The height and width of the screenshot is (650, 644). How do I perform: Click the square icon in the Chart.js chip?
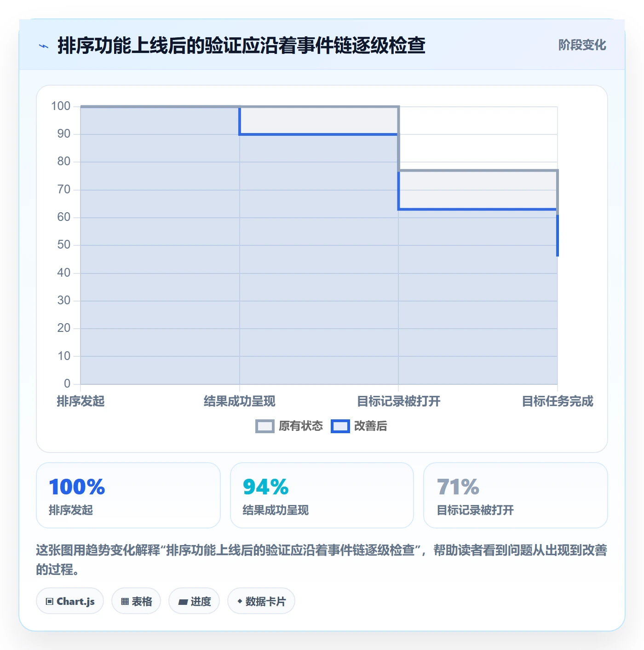[50, 601]
